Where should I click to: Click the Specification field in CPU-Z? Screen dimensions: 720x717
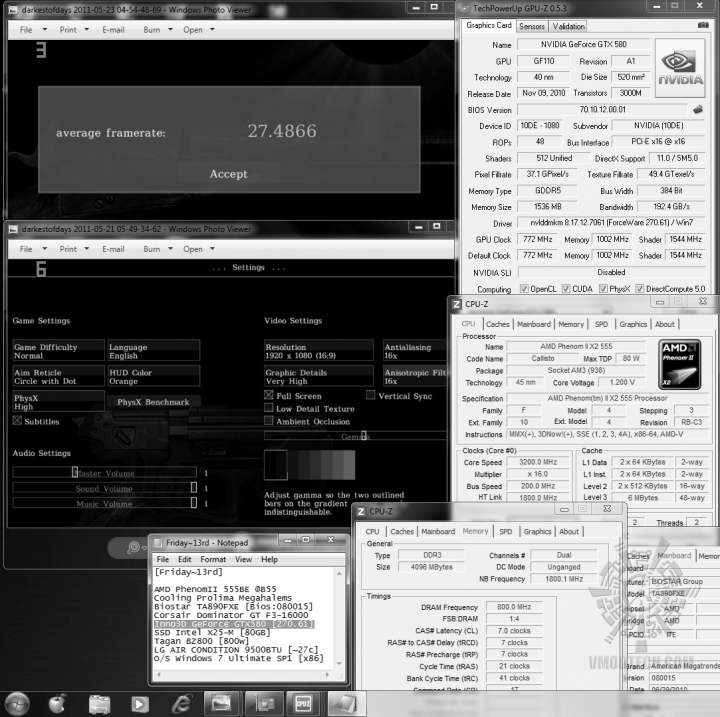(607, 398)
